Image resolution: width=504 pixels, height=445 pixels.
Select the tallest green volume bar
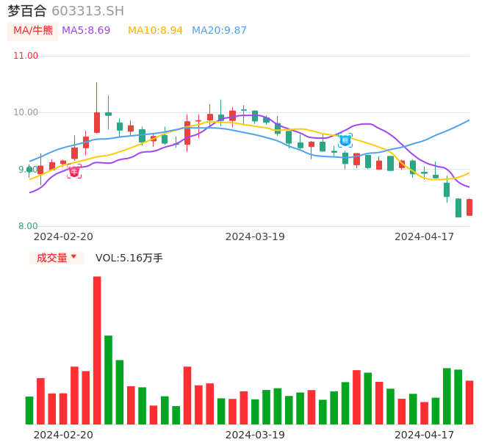pos(108,380)
